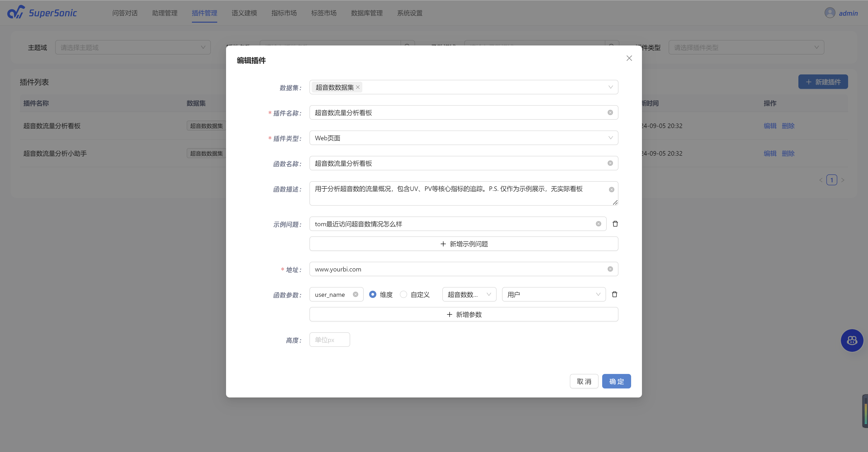Image resolution: width=868 pixels, height=452 pixels.
Task: Click 删除 link for 超音数流量分析小助手
Action: pyautogui.click(x=788, y=153)
